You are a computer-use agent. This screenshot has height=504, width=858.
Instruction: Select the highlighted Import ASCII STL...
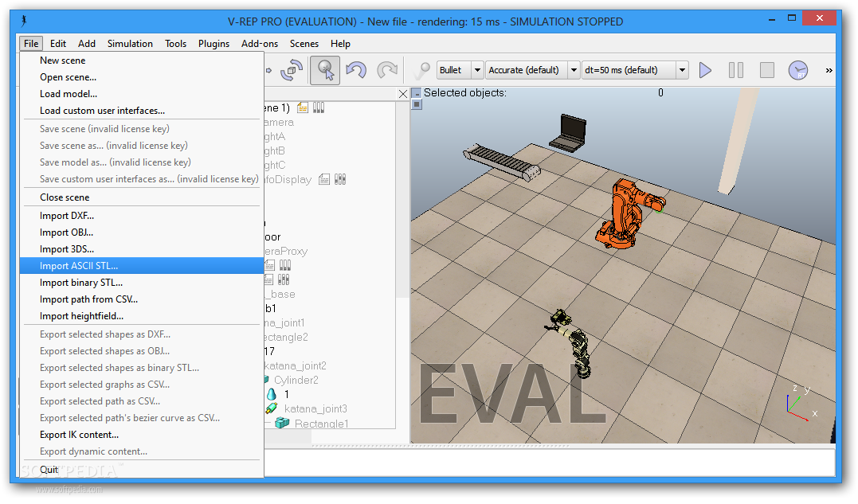[x=142, y=266]
